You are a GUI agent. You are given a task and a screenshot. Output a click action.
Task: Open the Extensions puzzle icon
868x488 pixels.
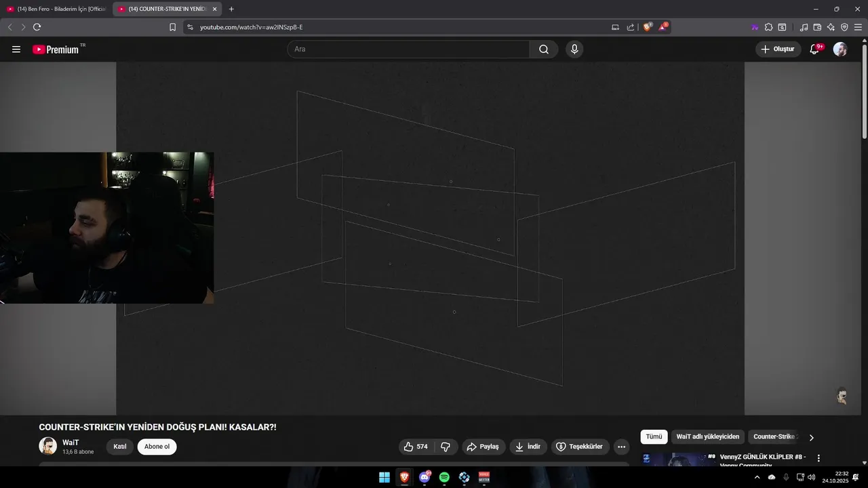pos(768,27)
